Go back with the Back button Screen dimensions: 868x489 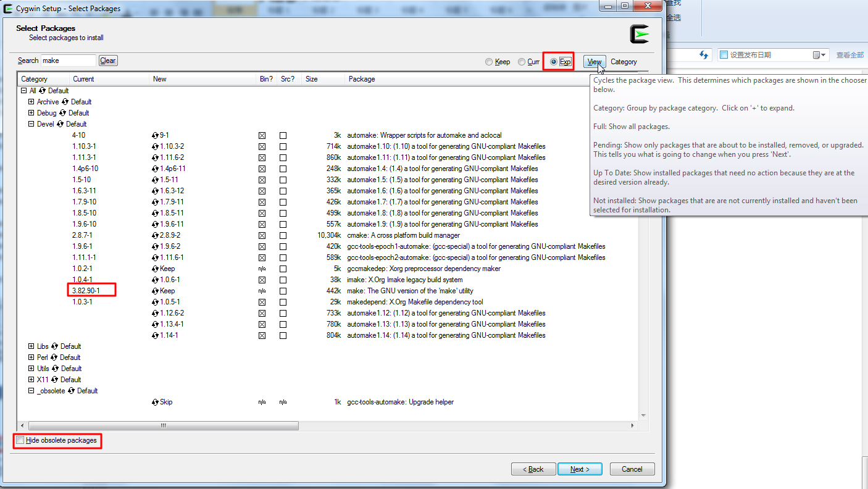[533, 469]
